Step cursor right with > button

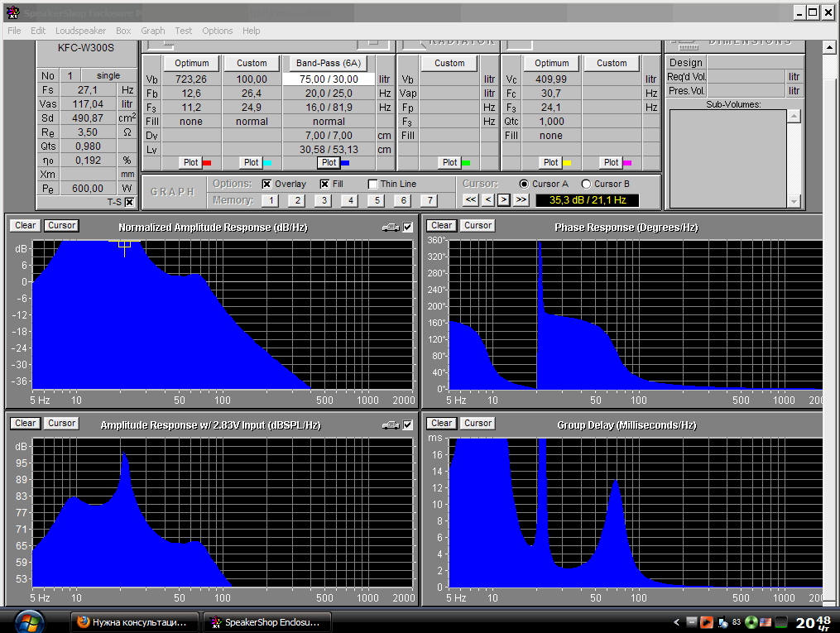tap(503, 199)
